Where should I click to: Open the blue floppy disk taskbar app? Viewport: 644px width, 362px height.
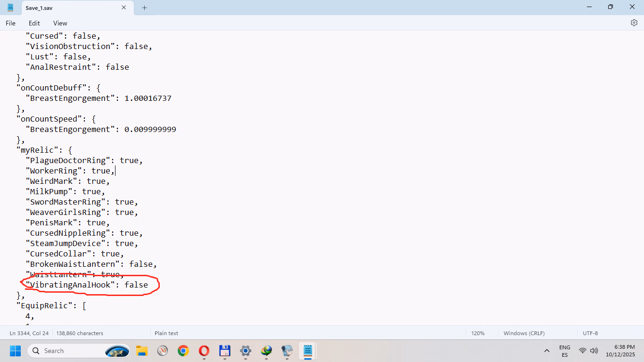[225, 351]
